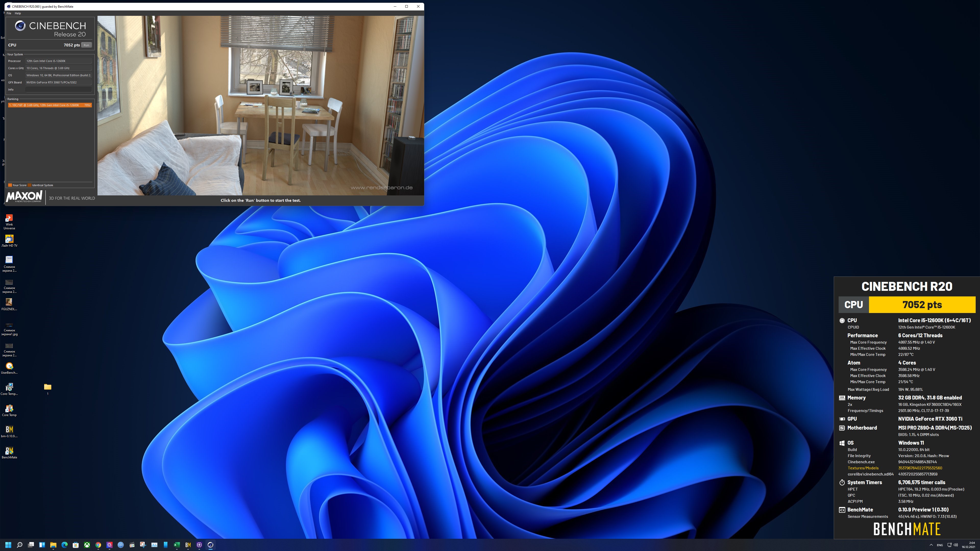Open the Core-Temp installer desktop icon
Viewport: 980px width, 551px height.
tap(9, 389)
